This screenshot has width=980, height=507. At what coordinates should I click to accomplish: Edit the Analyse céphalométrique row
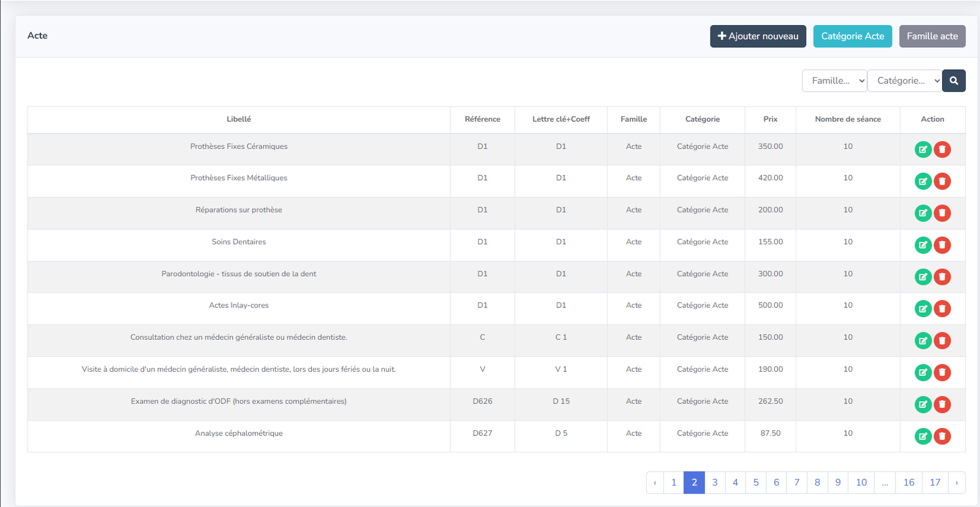922,436
